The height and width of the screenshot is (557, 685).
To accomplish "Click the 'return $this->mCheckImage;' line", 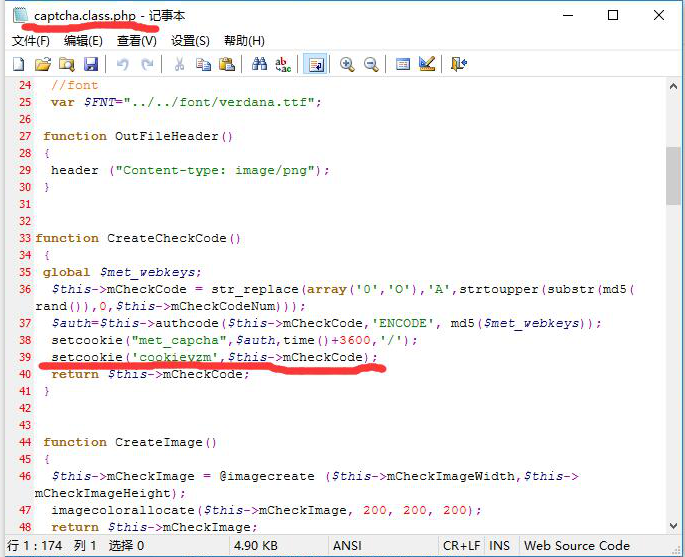I will pyautogui.click(x=154, y=527).
